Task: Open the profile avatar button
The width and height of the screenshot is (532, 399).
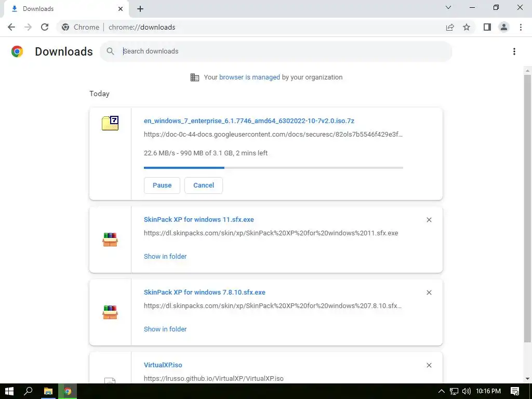Action: click(x=504, y=27)
